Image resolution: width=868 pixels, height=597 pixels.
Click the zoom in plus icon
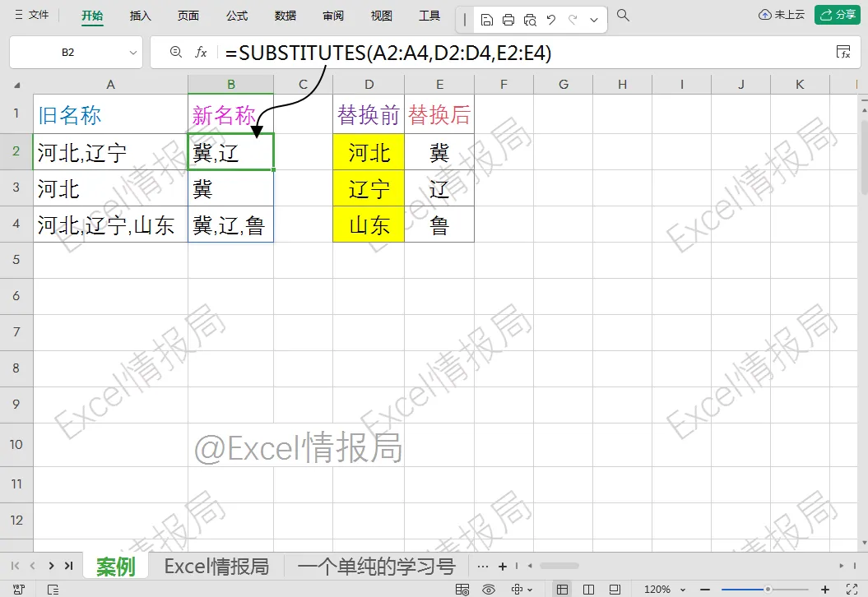825,590
